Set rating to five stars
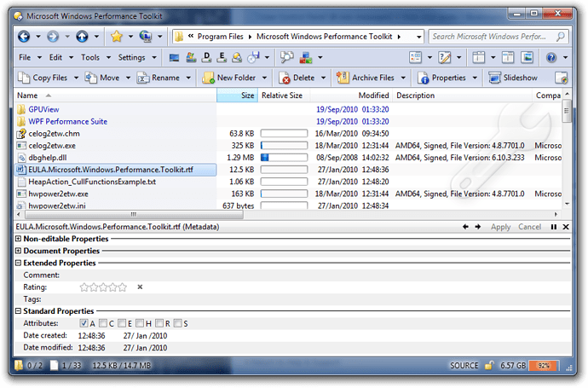This screenshot has width=588, height=388. [122, 287]
